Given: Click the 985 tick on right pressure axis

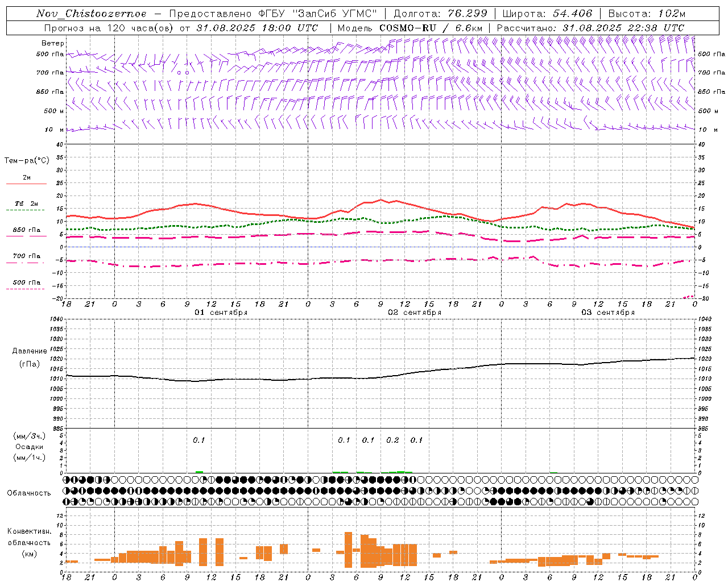Looking at the screenshot, I should pos(705,429).
